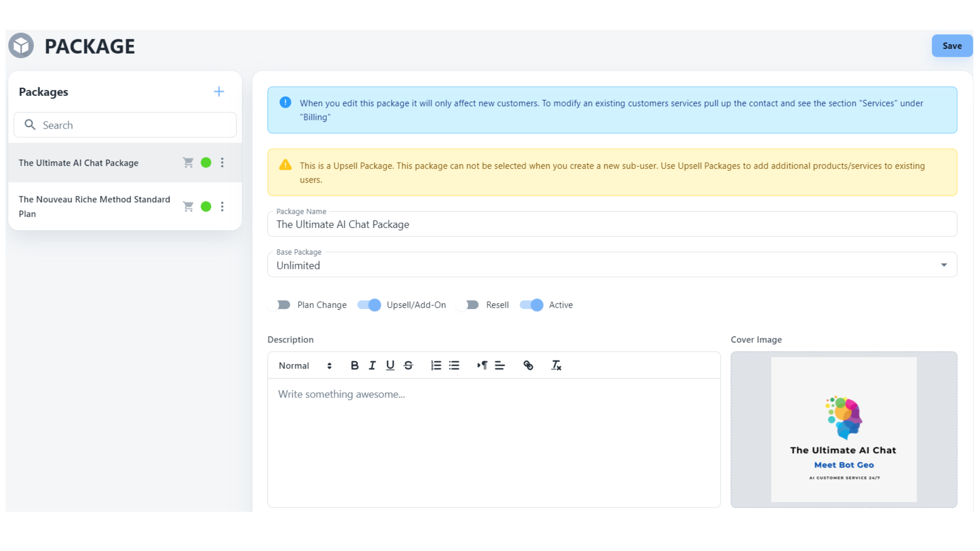Insert an ordered numbered list

[436, 365]
